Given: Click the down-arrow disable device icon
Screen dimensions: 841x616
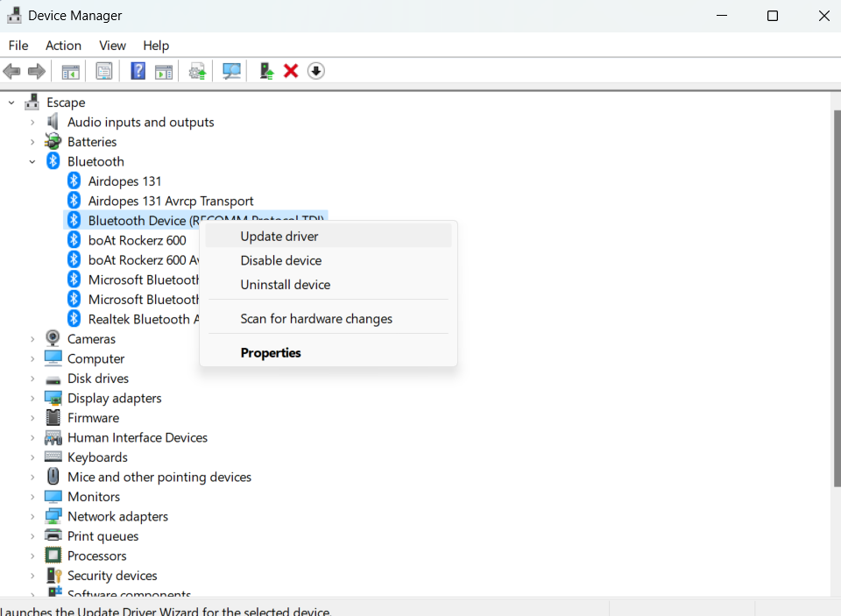Looking at the screenshot, I should point(316,71).
